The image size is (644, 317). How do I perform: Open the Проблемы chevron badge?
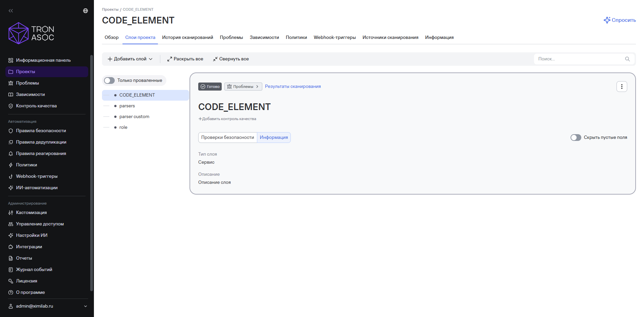tap(243, 87)
